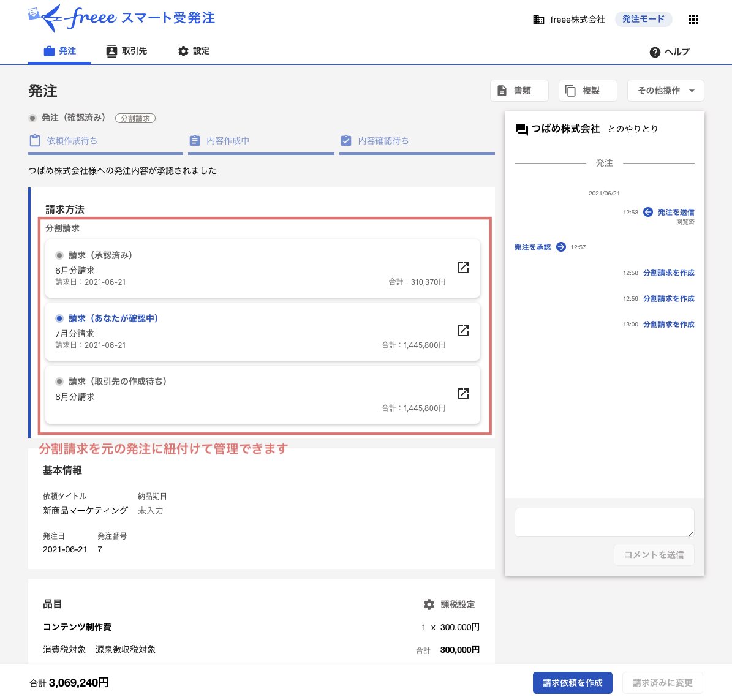Expand the その他操作 dropdown

[x=665, y=90]
